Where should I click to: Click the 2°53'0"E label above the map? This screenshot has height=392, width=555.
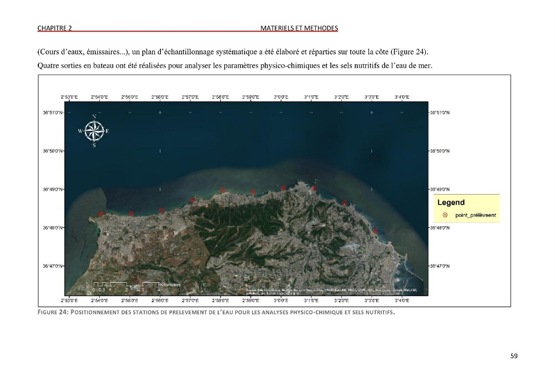click(x=69, y=97)
